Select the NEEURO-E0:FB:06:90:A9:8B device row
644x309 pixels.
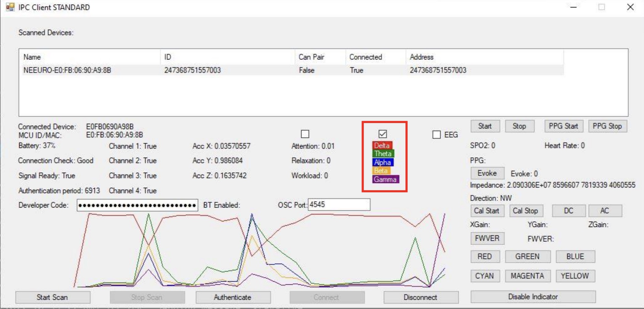coord(67,70)
